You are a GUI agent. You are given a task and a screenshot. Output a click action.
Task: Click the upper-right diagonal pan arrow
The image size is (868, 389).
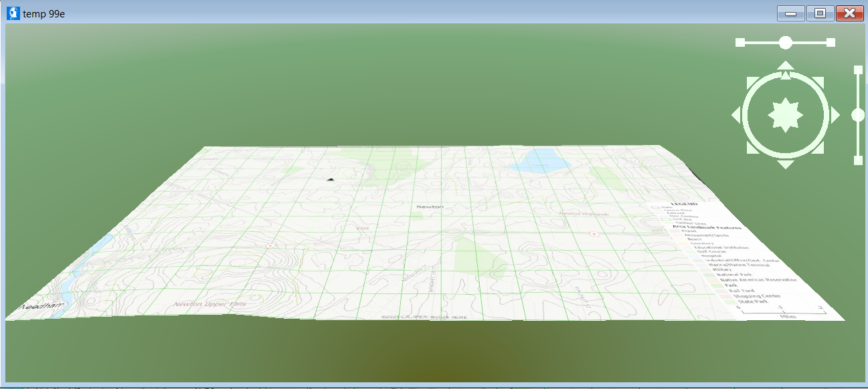point(819,82)
